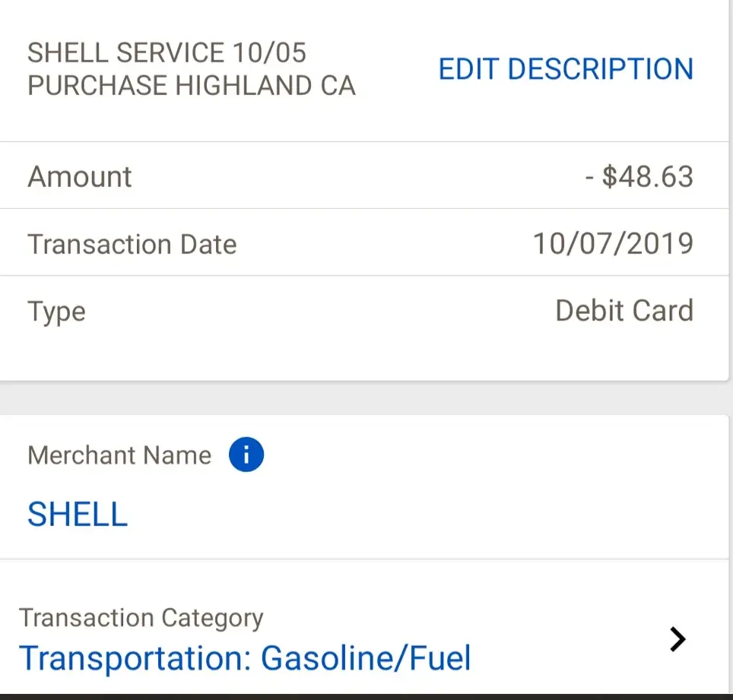This screenshot has height=700, width=733.
Task: Click the EDIT DESCRIPTION link
Action: click(566, 69)
